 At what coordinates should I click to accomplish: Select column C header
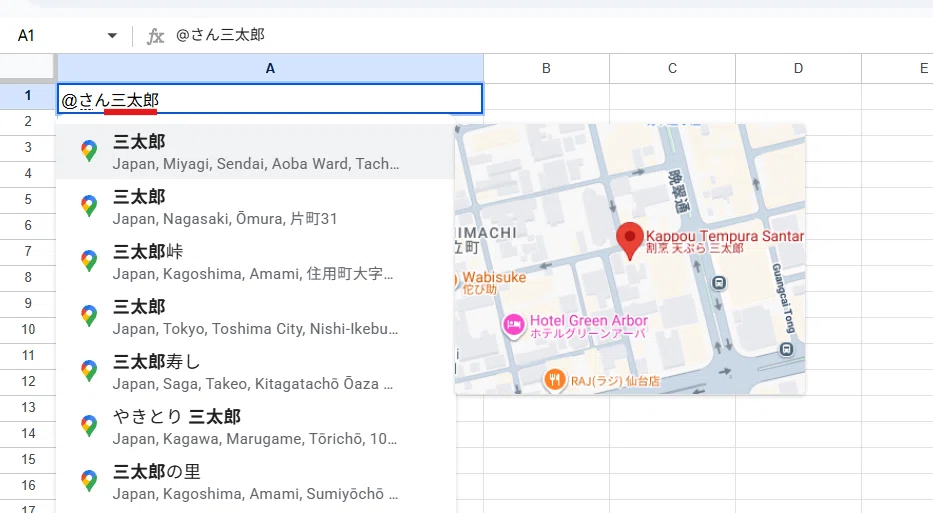tap(672, 68)
